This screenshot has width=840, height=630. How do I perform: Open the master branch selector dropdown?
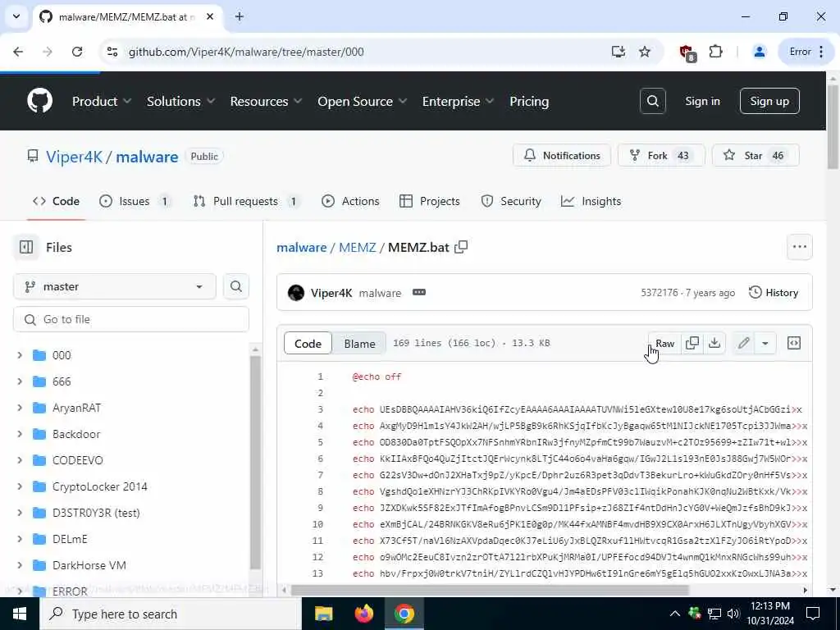(x=115, y=286)
